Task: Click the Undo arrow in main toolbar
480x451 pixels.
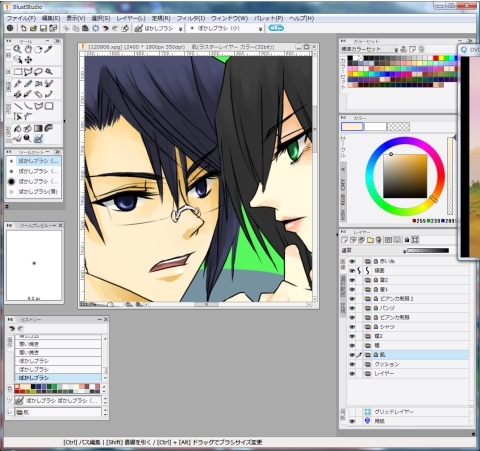Action: click(x=105, y=28)
